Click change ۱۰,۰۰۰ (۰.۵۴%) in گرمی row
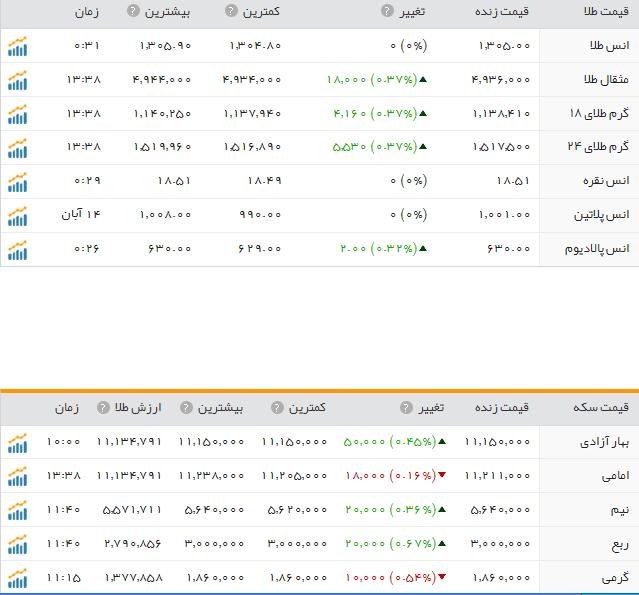The height and width of the screenshot is (595, 639). 396,577
